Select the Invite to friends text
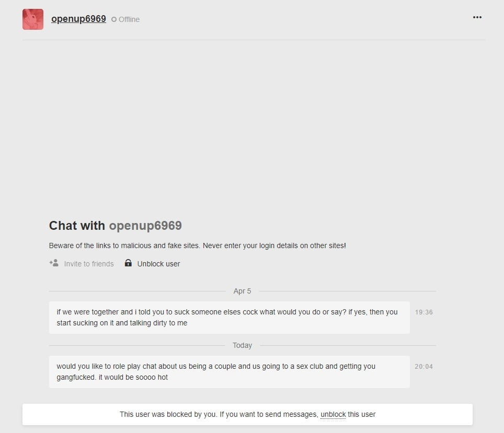This screenshot has width=504, height=433. (88, 264)
